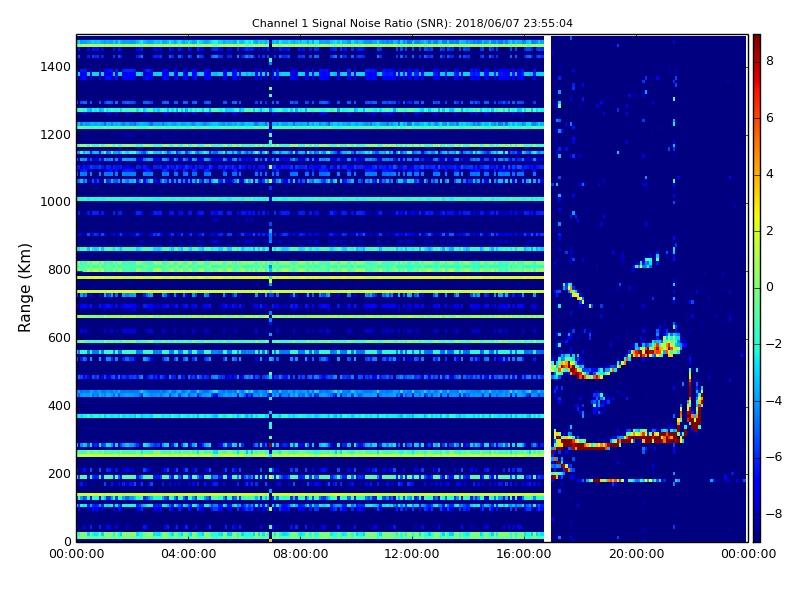Click the 'Range (Km)' y-axis label
The height and width of the screenshot is (600, 800).
tap(24, 288)
